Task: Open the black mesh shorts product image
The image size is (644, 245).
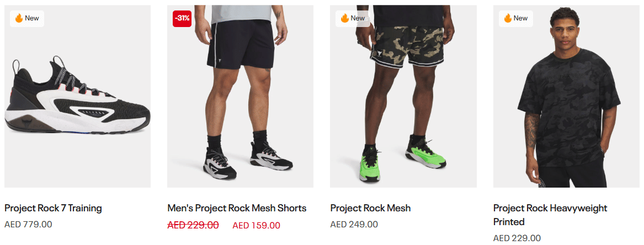Action: click(240, 97)
